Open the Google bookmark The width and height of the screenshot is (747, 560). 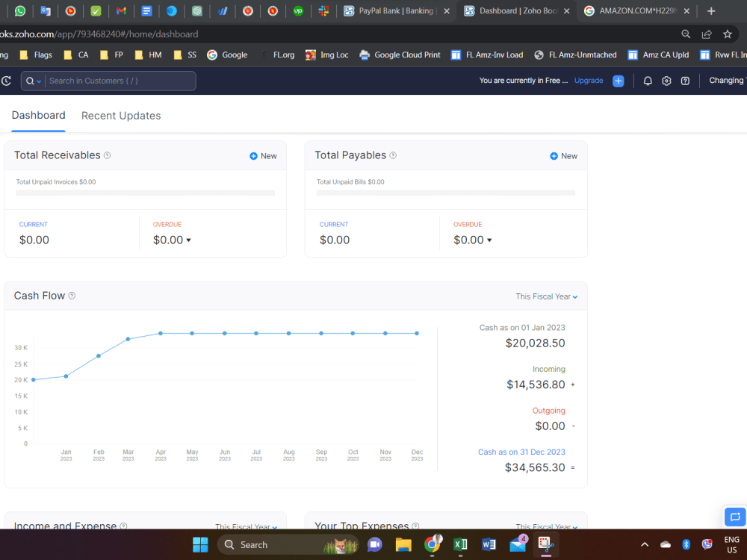(227, 55)
